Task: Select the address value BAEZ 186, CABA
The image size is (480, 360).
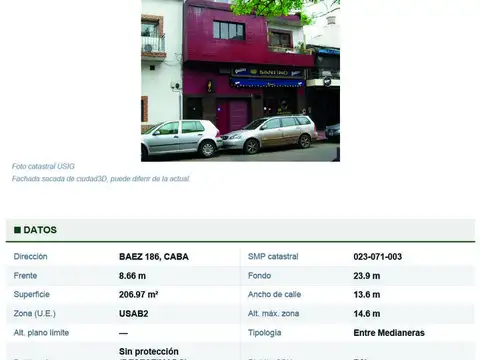Action: point(154,257)
